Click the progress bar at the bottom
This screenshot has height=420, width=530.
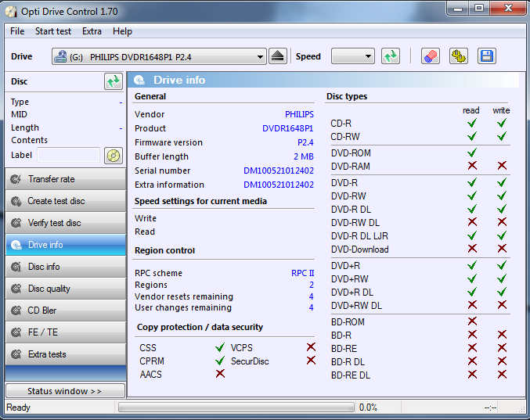(x=236, y=407)
